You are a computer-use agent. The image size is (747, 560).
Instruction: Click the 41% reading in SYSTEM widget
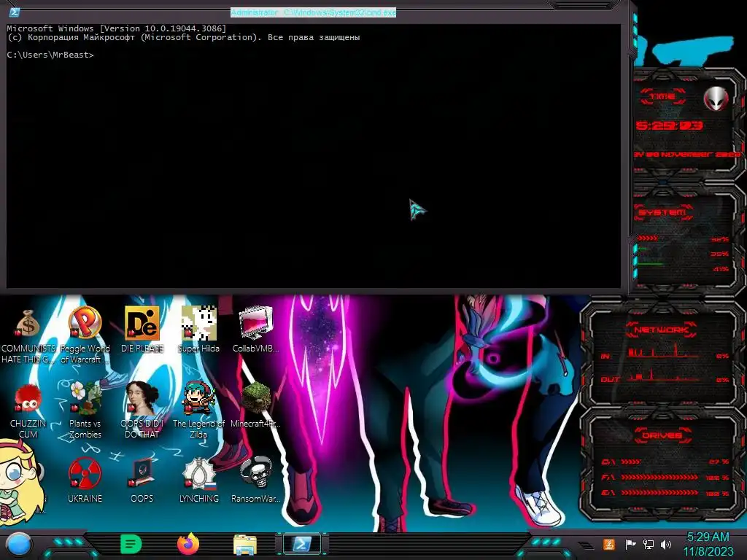point(720,270)
